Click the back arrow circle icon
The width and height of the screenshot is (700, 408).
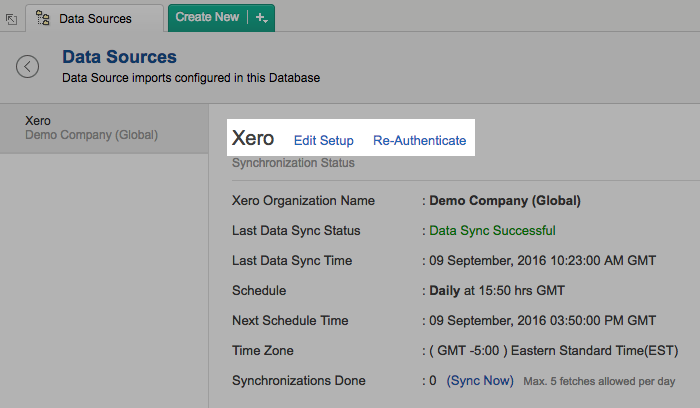point(27,67)
